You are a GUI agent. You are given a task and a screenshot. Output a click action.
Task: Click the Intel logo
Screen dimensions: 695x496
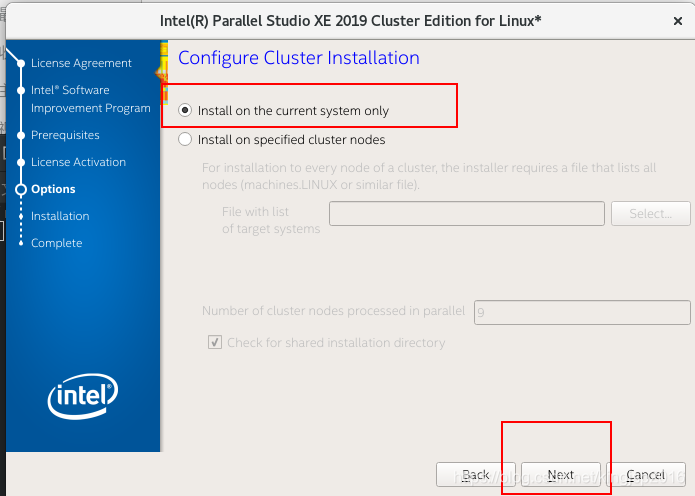pyautogui.click(x=83, y=395)
